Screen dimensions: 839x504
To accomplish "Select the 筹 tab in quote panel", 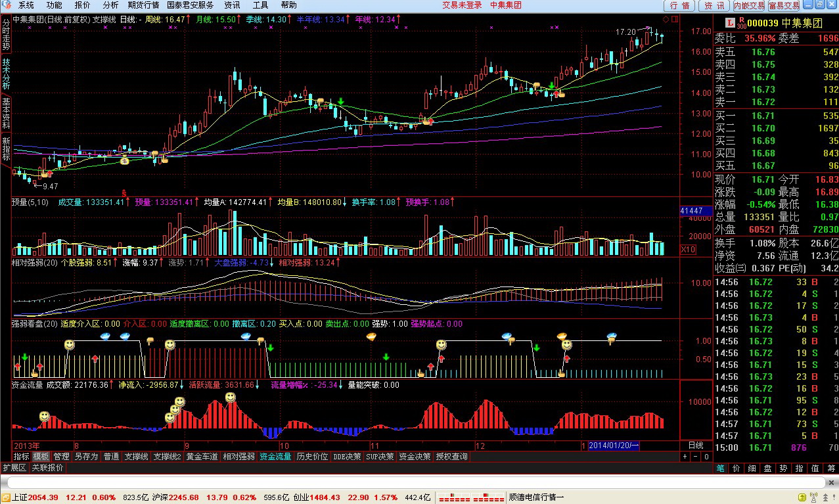I will coord(831,469).
